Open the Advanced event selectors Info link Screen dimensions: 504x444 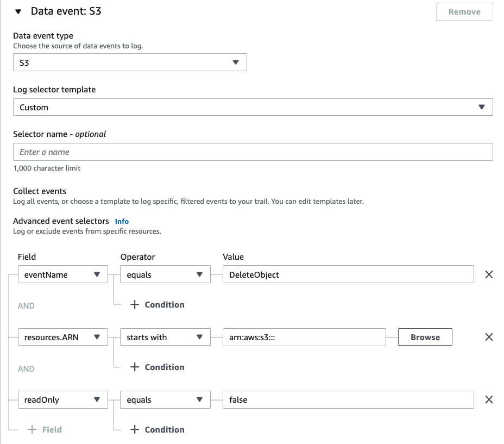122,221
